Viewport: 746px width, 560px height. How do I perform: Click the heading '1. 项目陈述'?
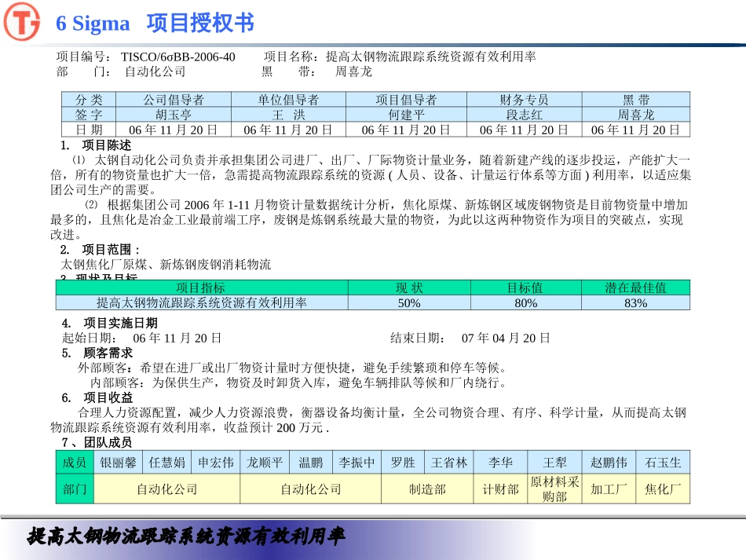click(96, 145)
